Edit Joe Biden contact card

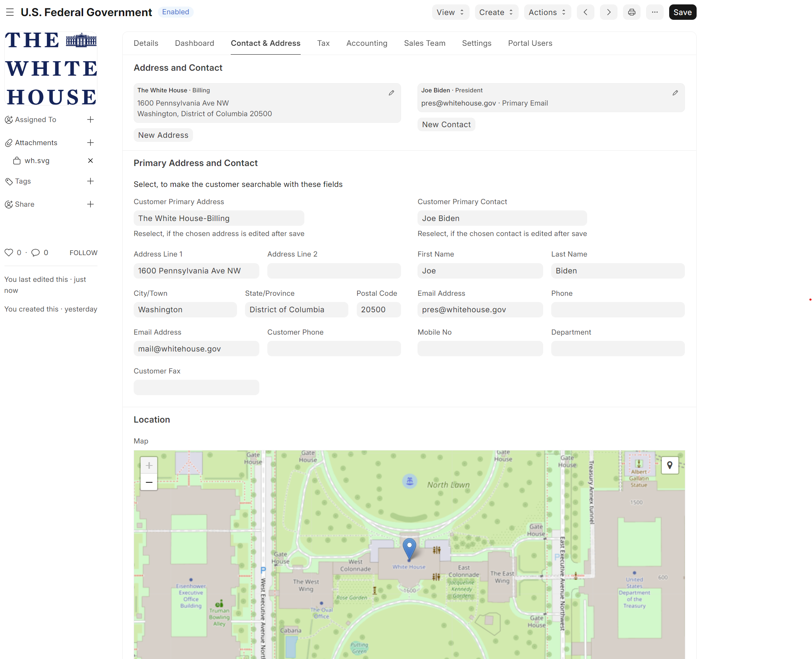coord(675,93)
